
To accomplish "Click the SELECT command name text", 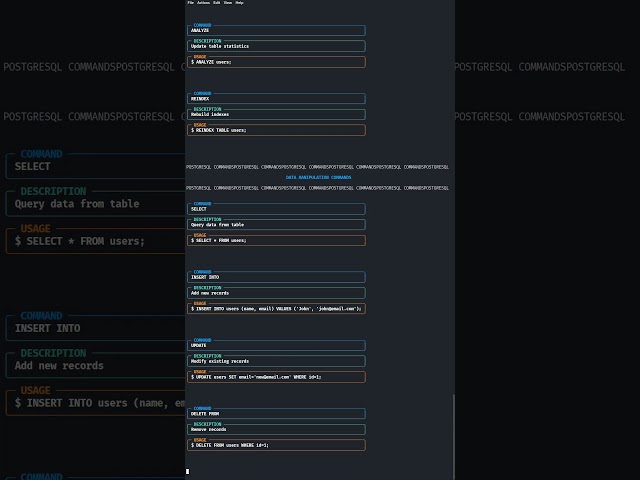I will click(198, 209).
